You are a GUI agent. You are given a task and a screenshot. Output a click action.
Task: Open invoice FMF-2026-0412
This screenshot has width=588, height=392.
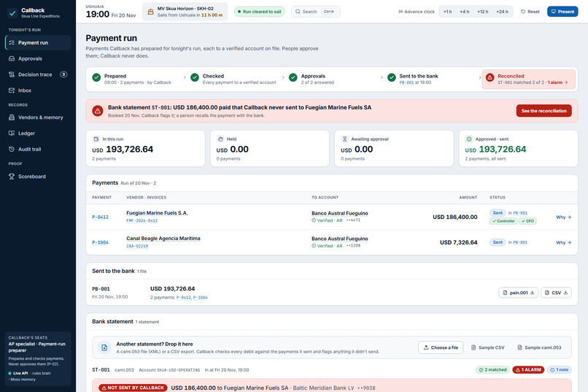(142, 221)
